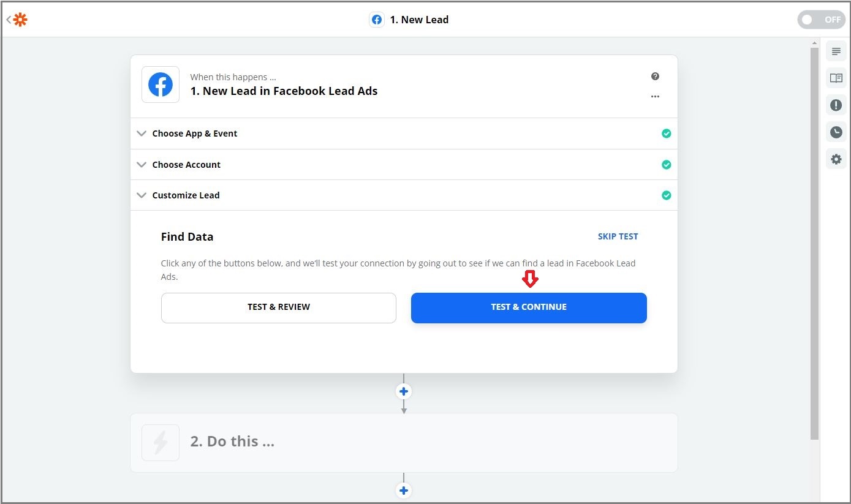
Task: Click the Skip Test link
Action: click(x=618, y=236)
